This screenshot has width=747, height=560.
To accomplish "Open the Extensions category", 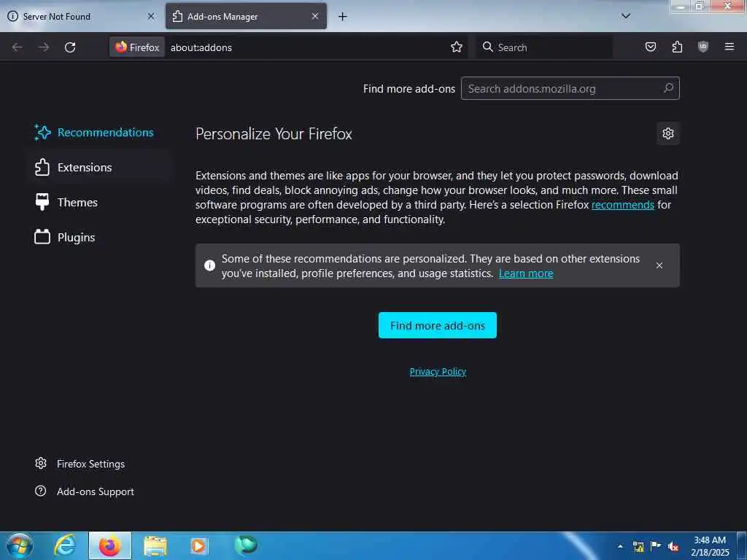I will tap(98, 167).
